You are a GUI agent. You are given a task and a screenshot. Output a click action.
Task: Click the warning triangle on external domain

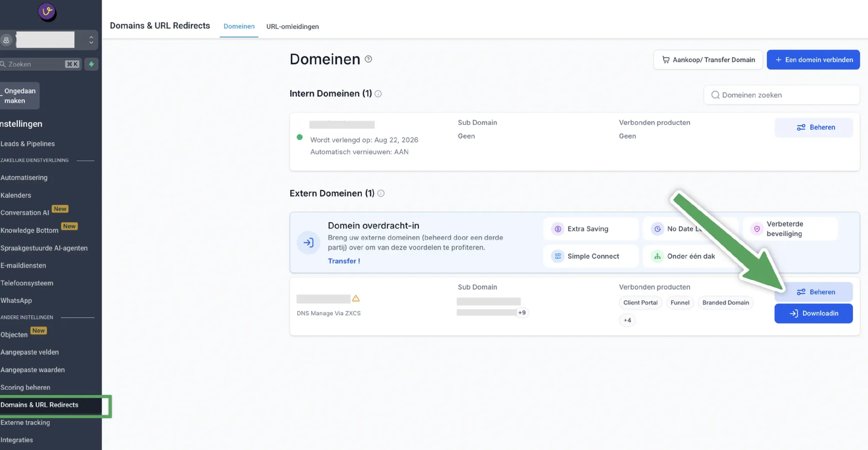[356, 298]
